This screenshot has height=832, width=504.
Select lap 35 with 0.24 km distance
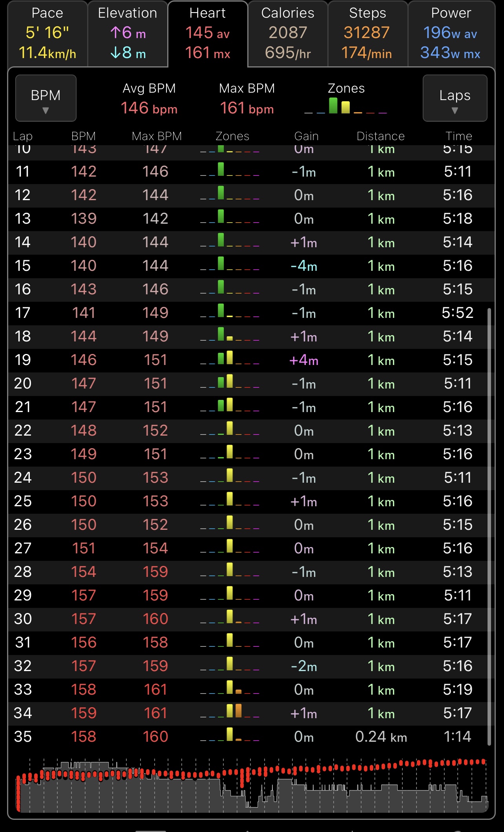click(x=251, y=737)
